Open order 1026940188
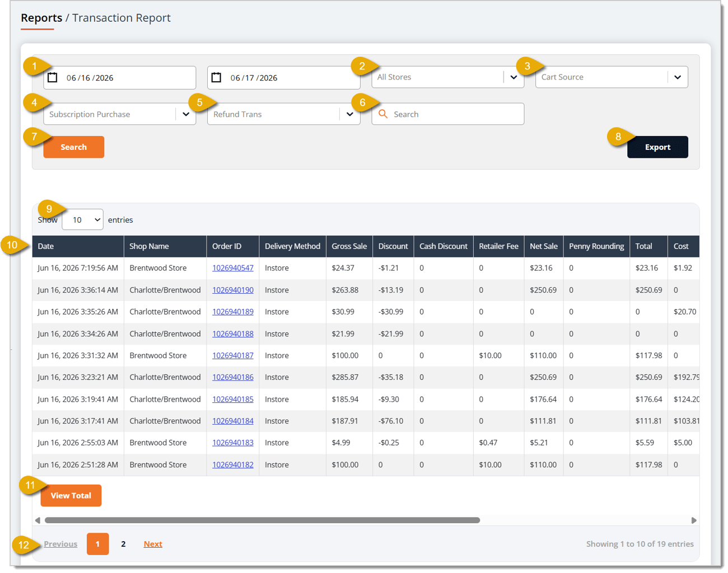 click(233, 334)
